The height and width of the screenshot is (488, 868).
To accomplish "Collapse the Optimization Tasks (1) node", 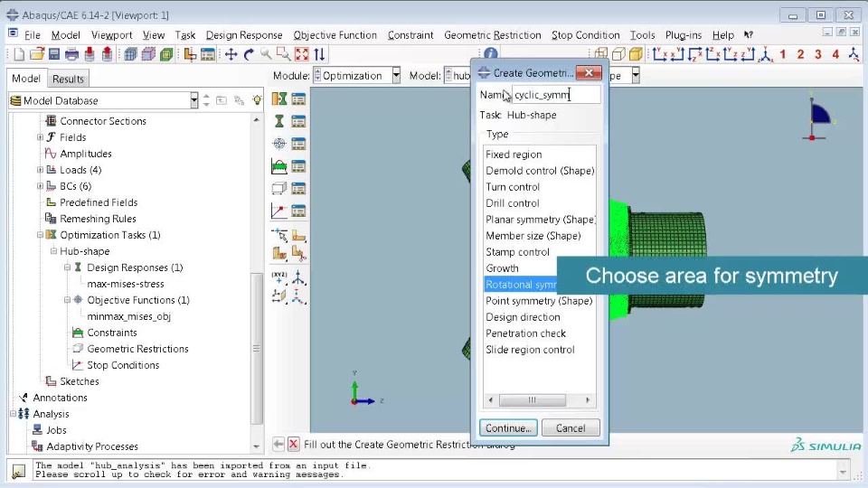I will [x=40, y=235].
